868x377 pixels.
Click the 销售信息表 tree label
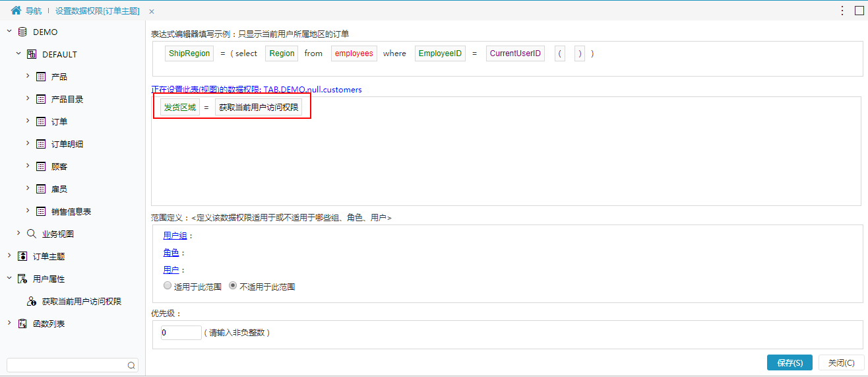[x=71, y=211]
